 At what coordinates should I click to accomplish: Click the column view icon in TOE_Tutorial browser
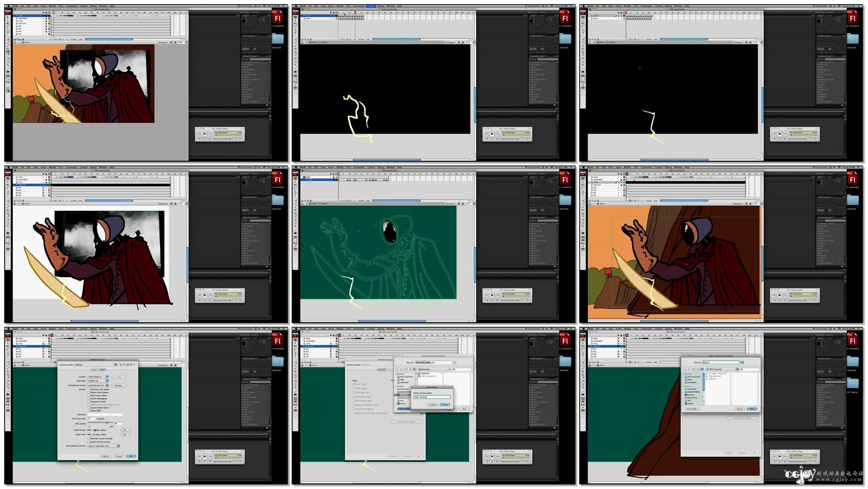click(x=702, y=369)
